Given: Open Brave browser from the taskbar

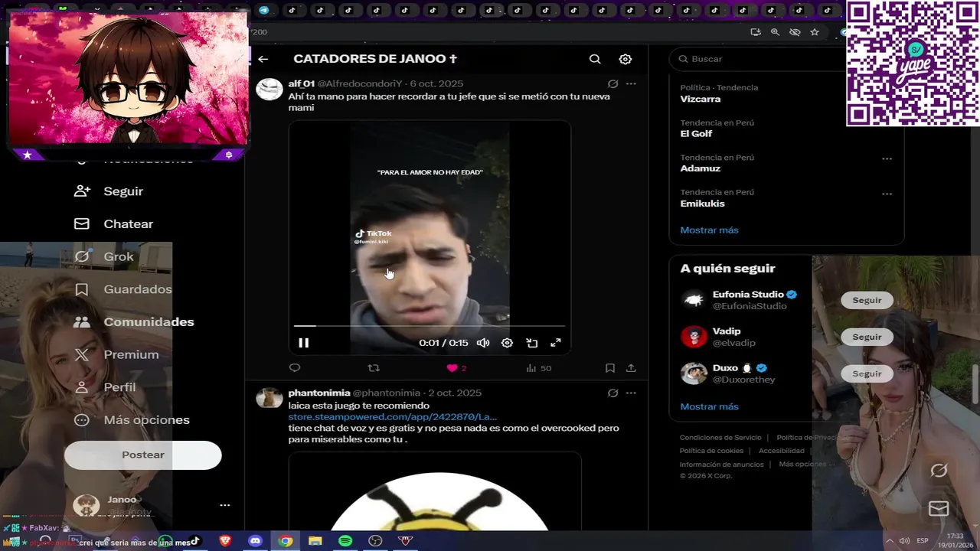Looking at the screenshot, I should tap(225, 541).
